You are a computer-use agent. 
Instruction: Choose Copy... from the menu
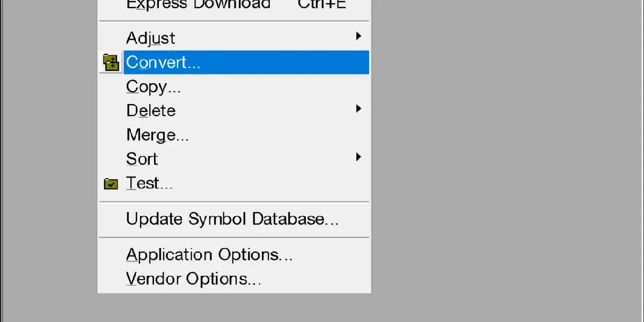[153, 87]
